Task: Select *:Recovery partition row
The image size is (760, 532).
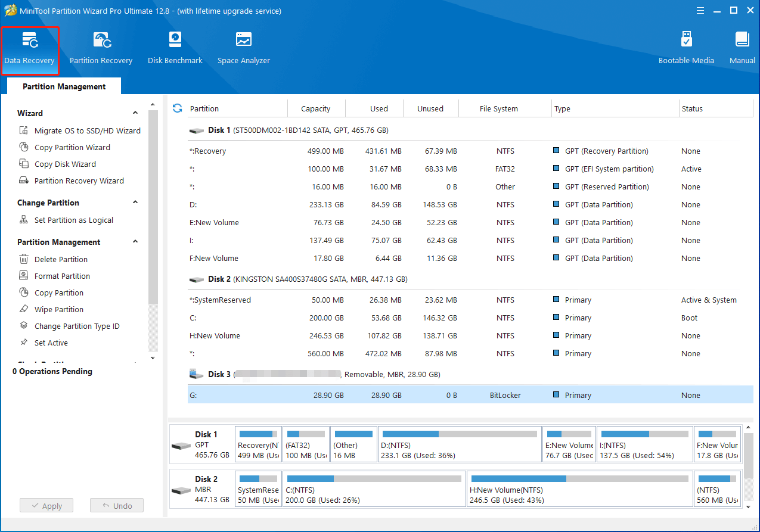Action: (x=470, y=151)
